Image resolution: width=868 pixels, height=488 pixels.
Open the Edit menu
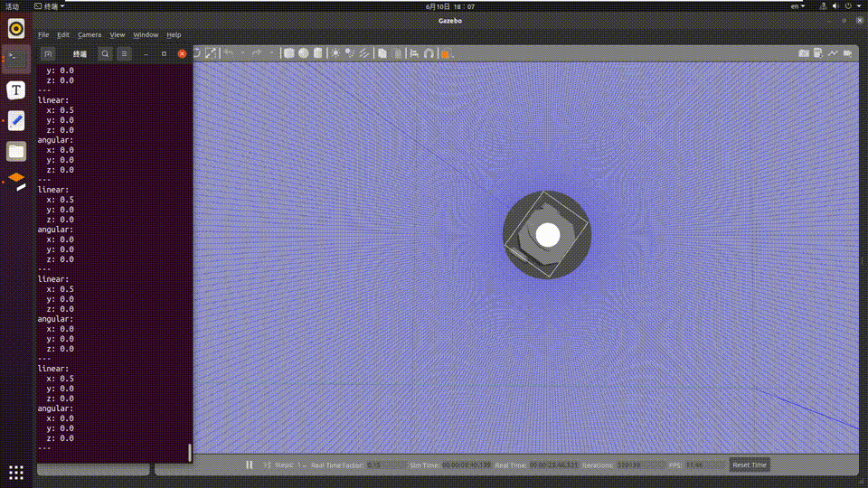(63, 34)
